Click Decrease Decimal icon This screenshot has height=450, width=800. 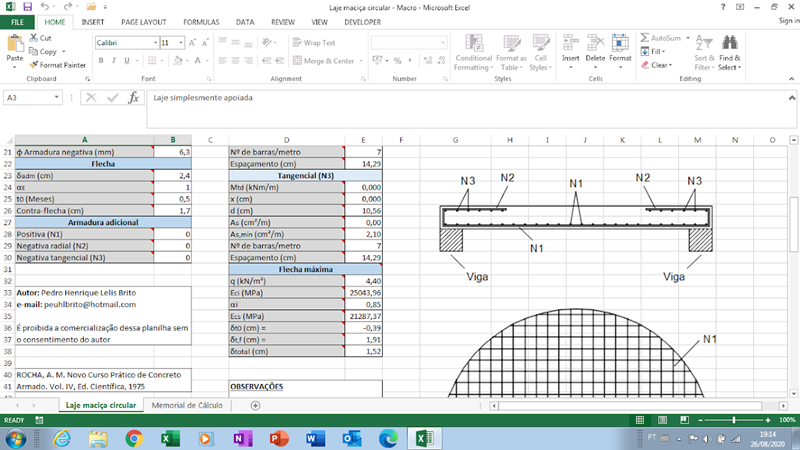click(x=441, y=61)
